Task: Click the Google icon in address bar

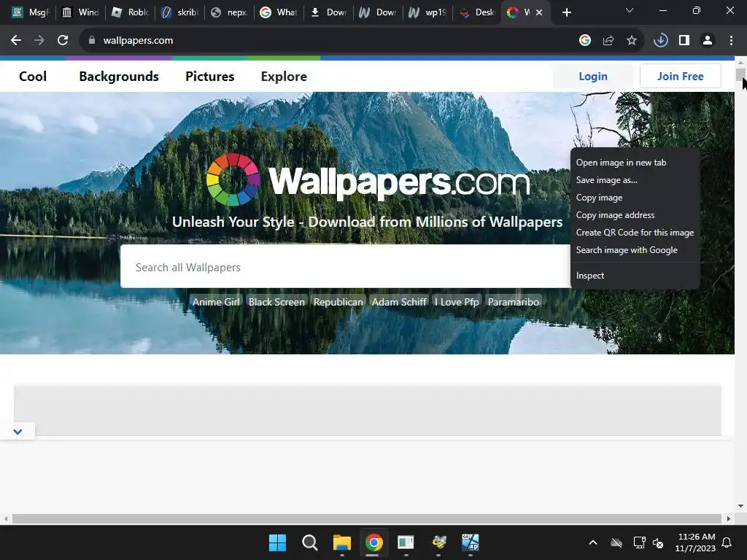Action: 585,41
